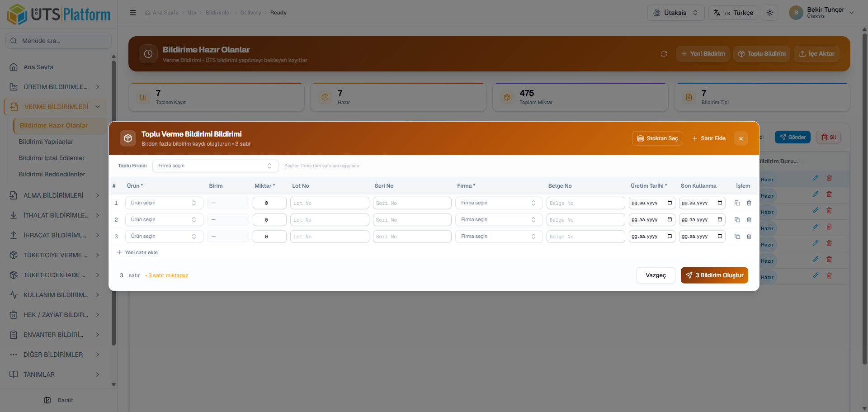This screenshot has height=412, width=868.
Task: Click the 3 Bildirim Oluştur button
Action: 714,275
